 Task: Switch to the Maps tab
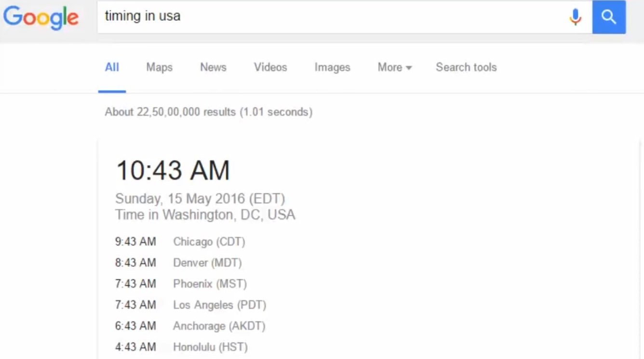click(159, 68)
